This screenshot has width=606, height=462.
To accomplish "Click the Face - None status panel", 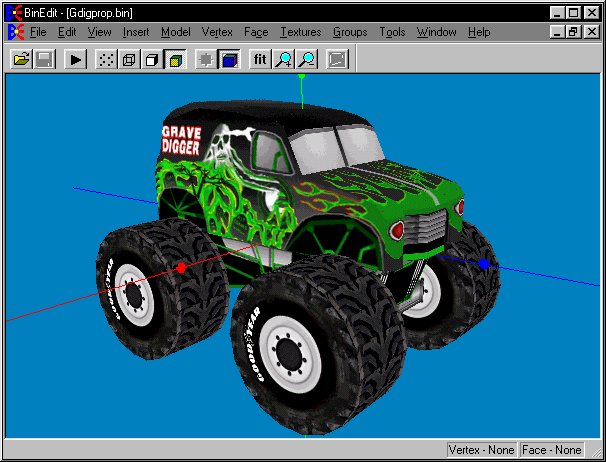I will pos(553,450).
